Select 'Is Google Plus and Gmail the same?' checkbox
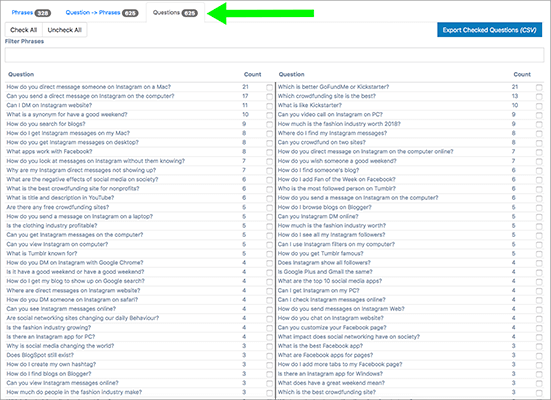Screen dimensions: 551x400 point(539,272)
